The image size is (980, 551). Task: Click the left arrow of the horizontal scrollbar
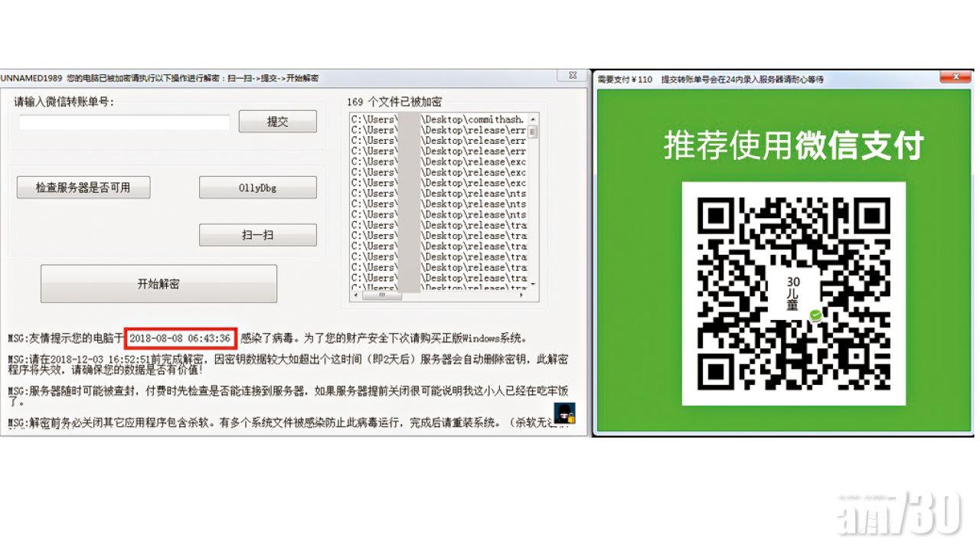(x=355, y=295)
